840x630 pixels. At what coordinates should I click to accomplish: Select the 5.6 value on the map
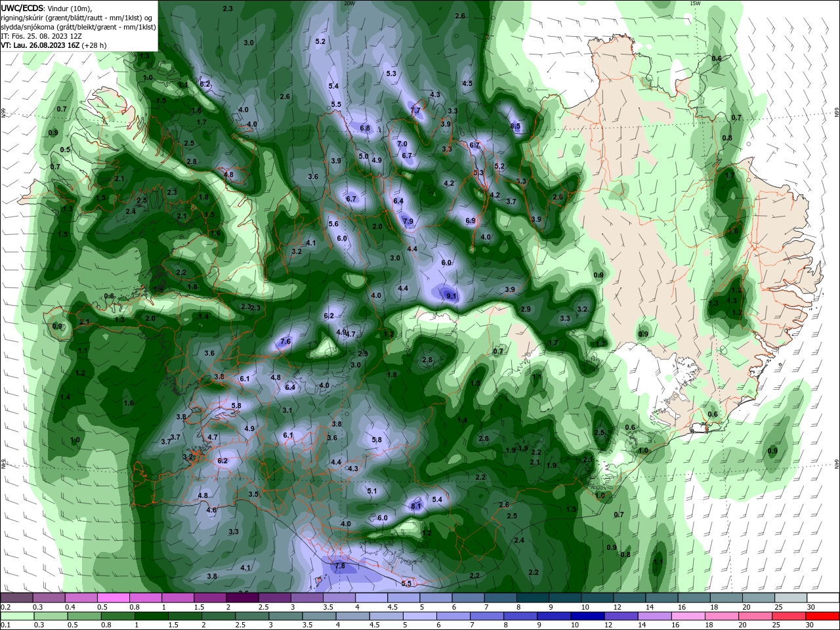pyautogui.click(x=333, y=224)
